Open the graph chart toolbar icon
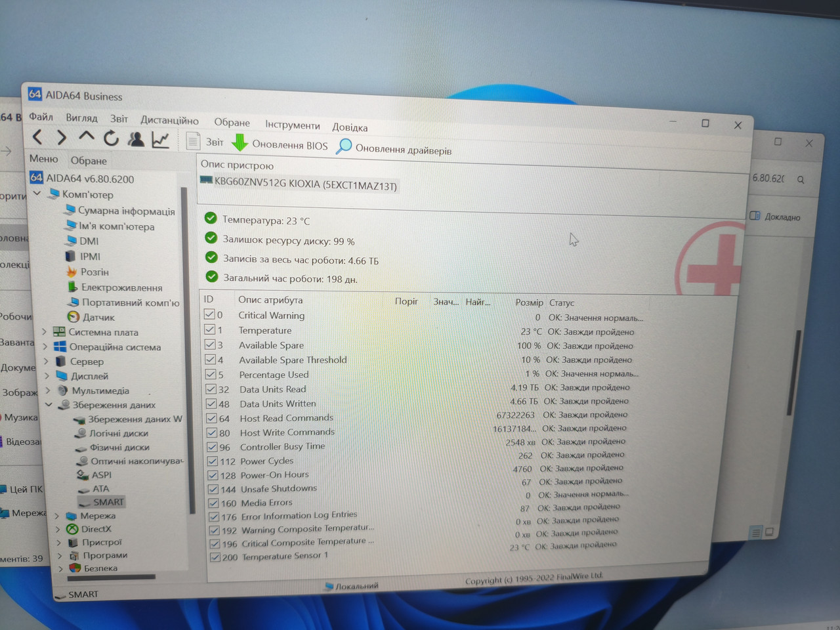 coord(161,139)
